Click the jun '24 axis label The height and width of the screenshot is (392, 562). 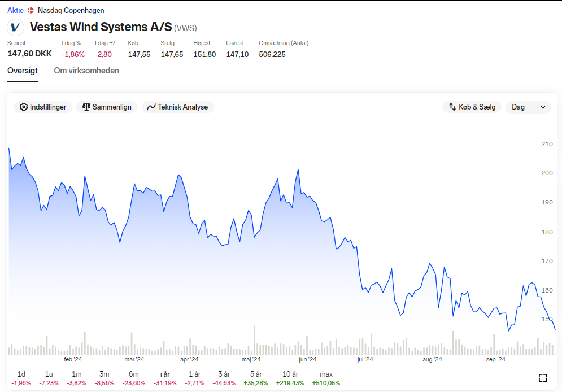click(x=307, y=359)
